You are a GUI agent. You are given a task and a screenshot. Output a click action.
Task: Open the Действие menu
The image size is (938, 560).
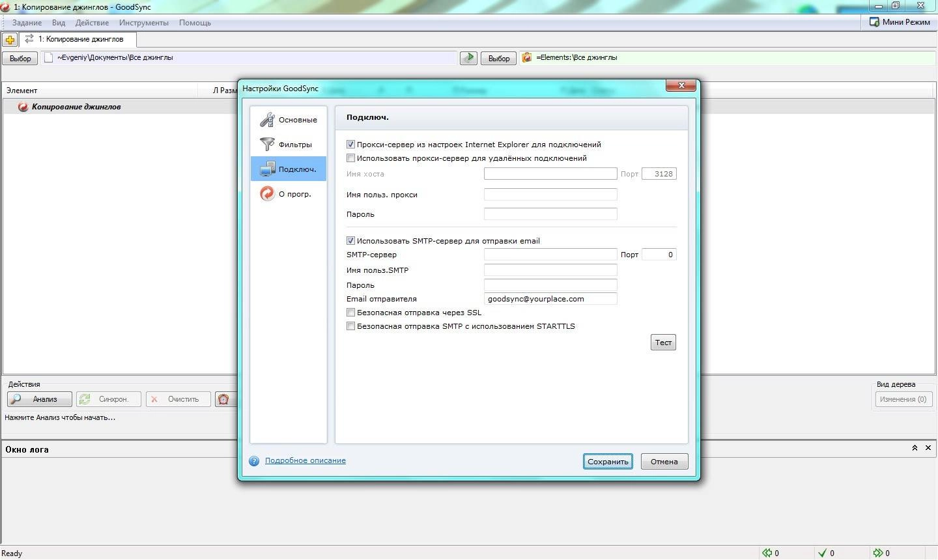92,23
